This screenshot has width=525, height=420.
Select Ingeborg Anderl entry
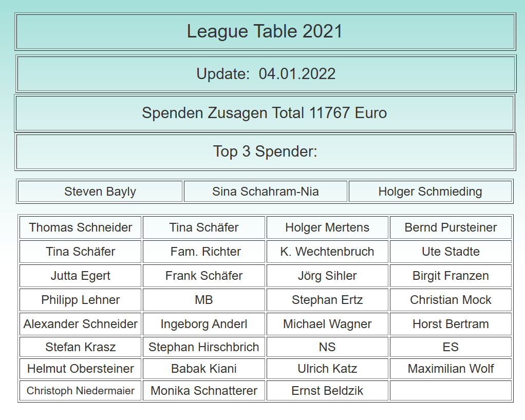click(204, 324)
